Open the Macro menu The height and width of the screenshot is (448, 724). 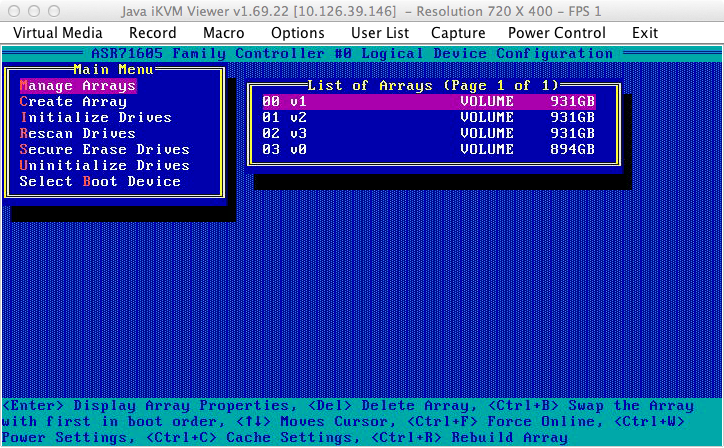coord(223,33)
